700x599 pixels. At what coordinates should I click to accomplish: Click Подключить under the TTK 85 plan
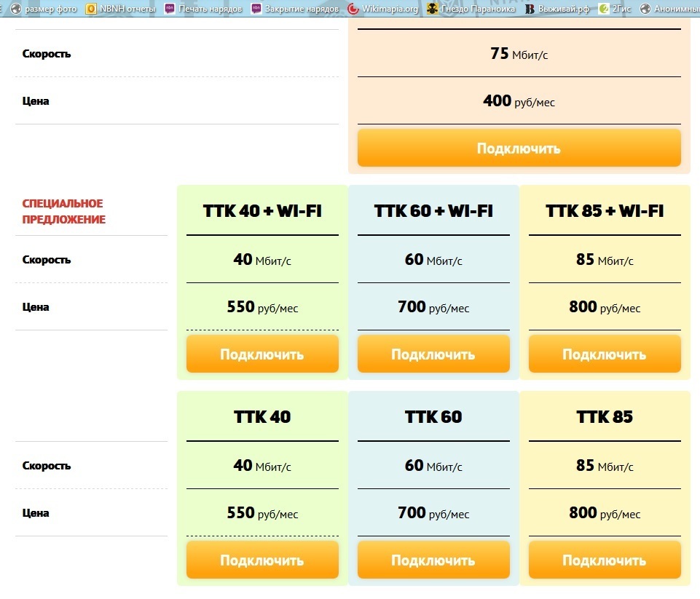pyautogui.click(x=604, y=560)
